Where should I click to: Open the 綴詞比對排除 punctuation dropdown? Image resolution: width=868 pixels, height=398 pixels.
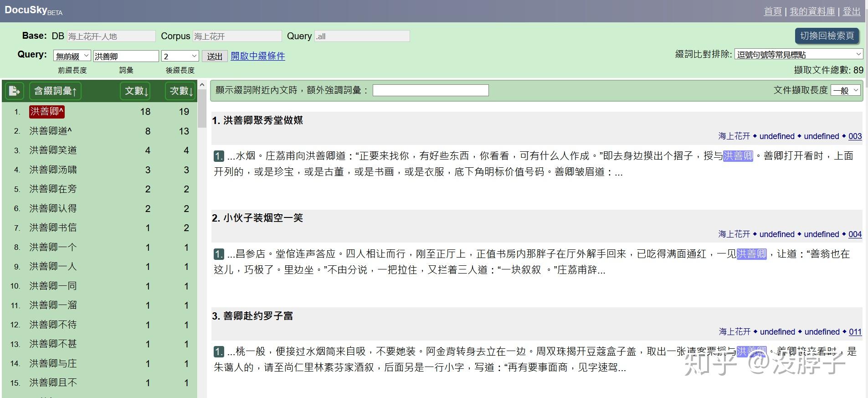click(799, 54)
